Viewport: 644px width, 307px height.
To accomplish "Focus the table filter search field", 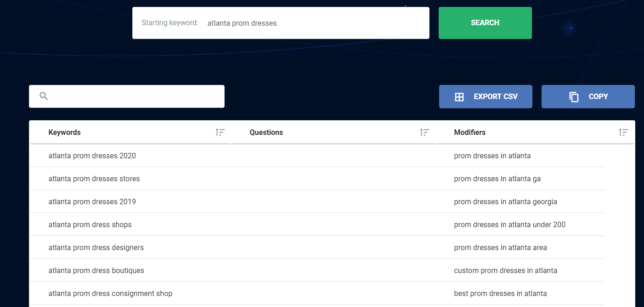I will click(127, 96).
